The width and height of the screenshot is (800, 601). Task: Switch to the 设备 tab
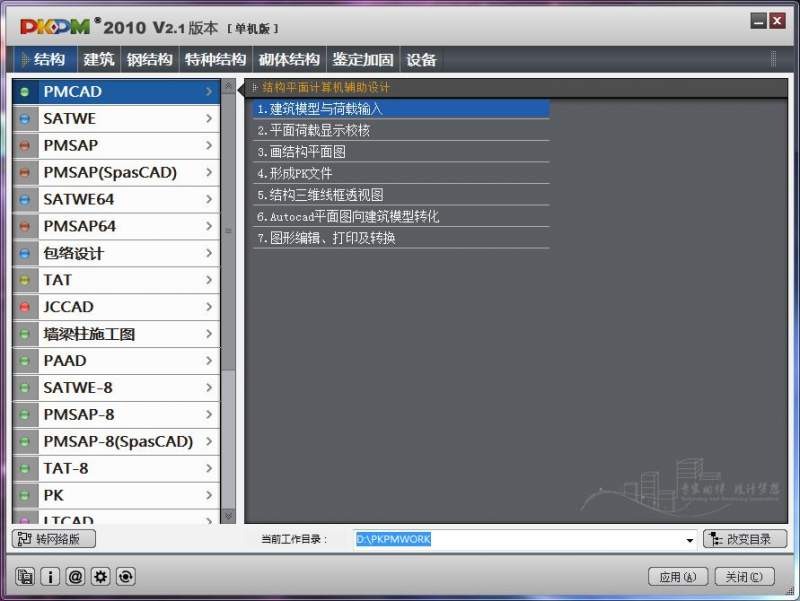(421, 59)
